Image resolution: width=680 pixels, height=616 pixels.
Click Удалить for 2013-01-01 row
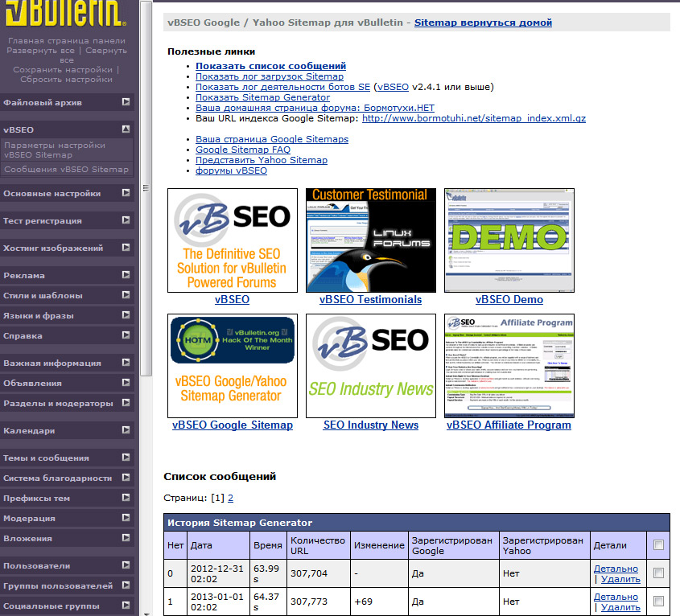(x=620, y=607)
